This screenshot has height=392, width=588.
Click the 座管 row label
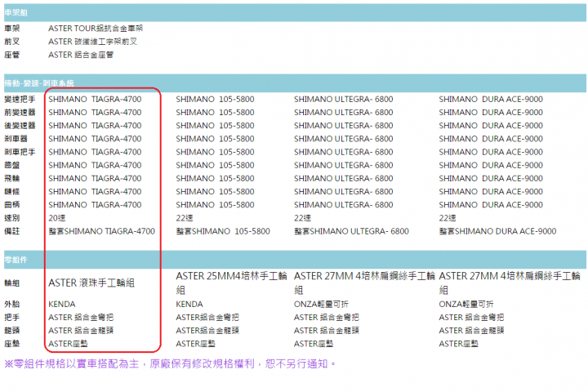pos(12,55)
